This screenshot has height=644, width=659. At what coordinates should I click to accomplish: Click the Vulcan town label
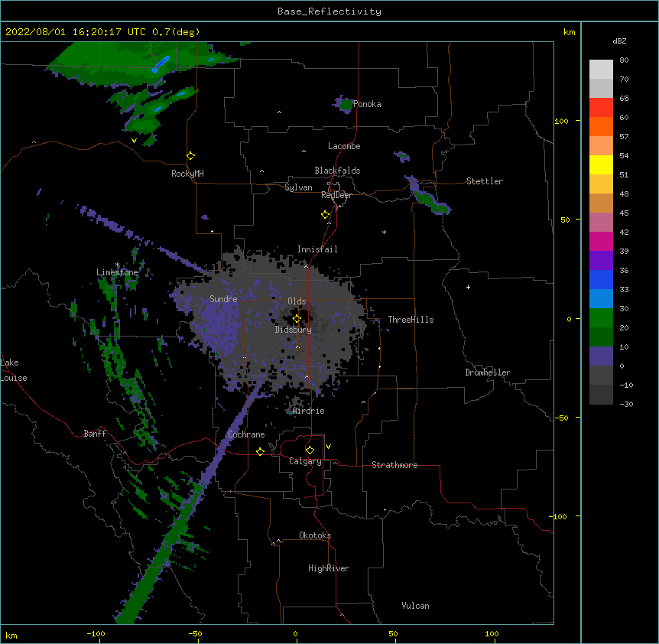[415, 606]
